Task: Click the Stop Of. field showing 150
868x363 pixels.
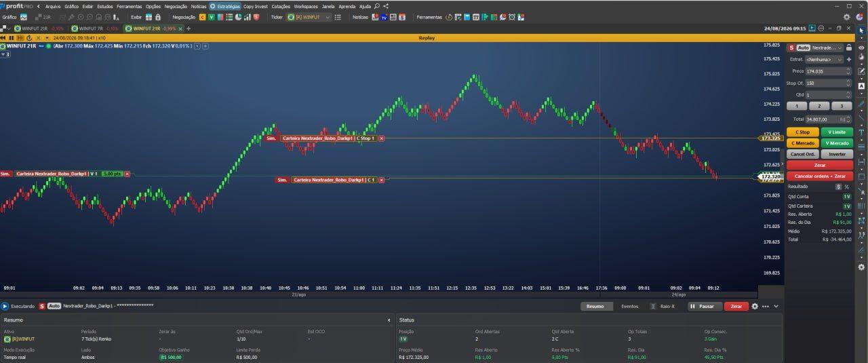Action: [x=828, y=83]
